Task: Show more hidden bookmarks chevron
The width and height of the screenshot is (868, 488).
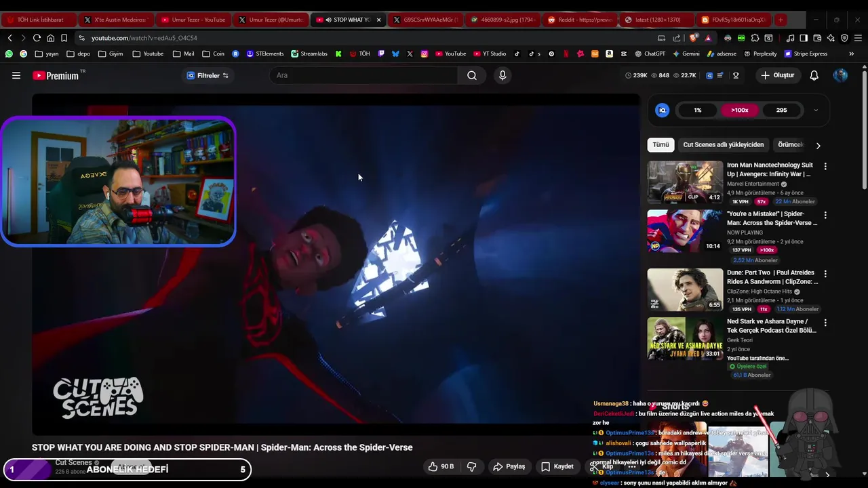Action: (852, 54)
